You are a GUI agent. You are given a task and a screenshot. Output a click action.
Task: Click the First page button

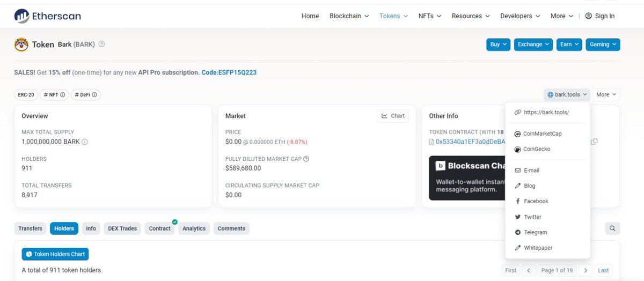[511, 270]
